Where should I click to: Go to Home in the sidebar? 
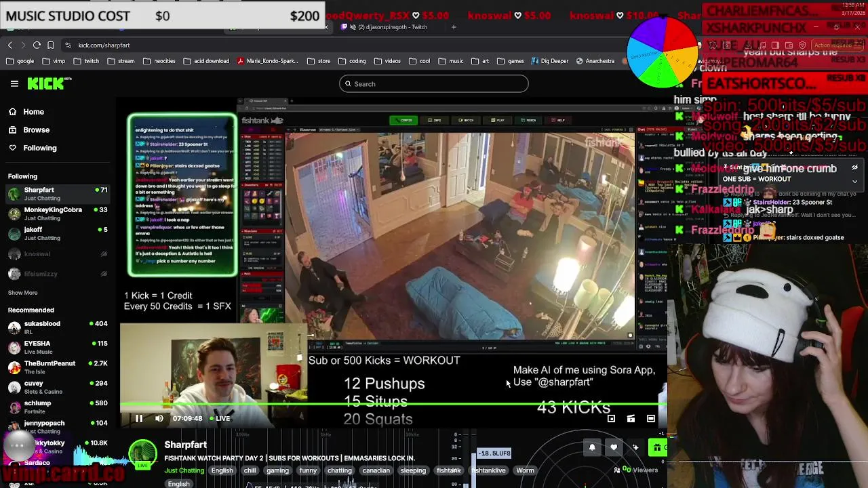pyautogui.click(x=26, y=112)
